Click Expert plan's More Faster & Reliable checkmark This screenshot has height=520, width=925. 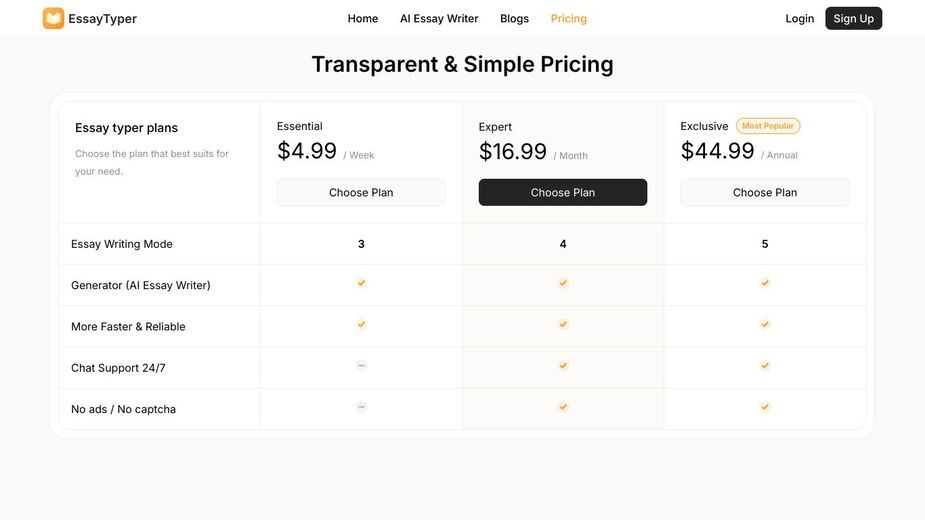[x=563, y=325]
